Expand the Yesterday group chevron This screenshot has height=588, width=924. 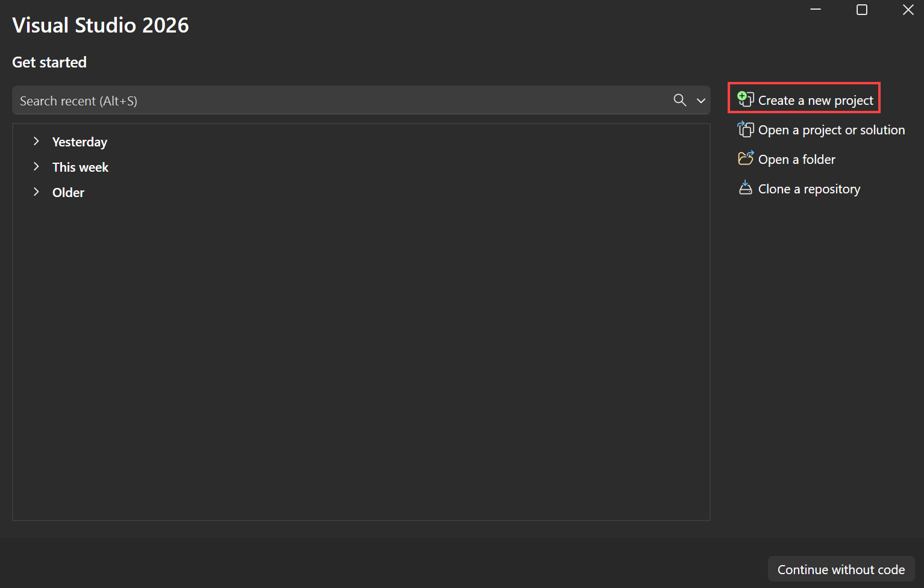[36, 141]
